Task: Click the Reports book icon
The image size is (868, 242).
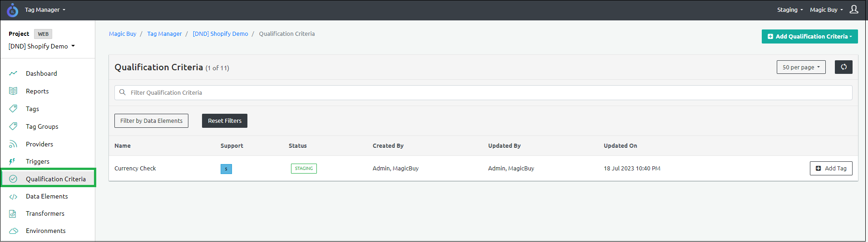Action: (x=13, y=91)
